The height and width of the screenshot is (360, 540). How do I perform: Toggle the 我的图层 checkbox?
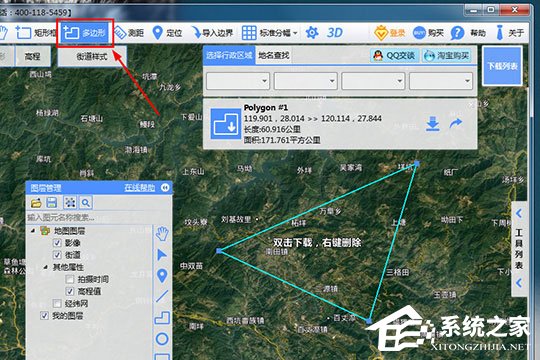coord(44,315)
